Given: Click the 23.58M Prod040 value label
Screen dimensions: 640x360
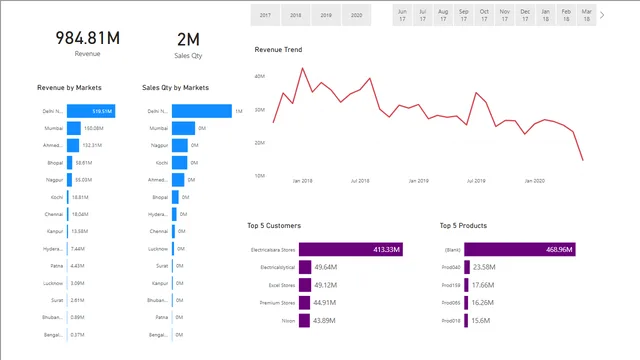Looking at the screenshot, I should pos(484,267).
